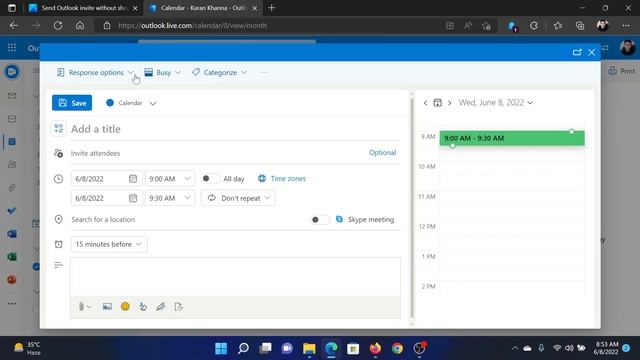Switch to the Send Outlook invite browser tab
This screenshot has width=640, height=360.
coord(84,8)
